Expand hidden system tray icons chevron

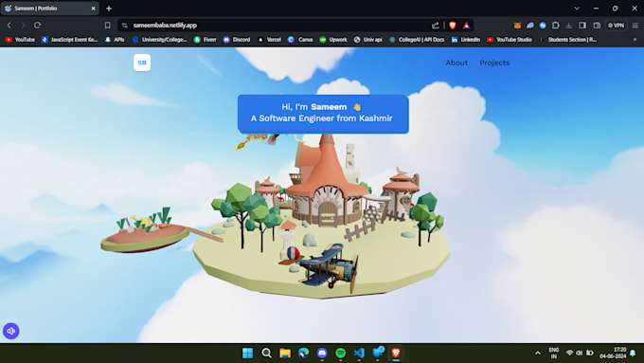point(537,353)
